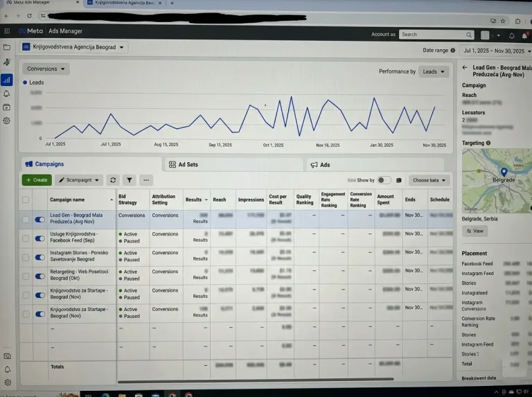Open the Performance by Leads dropdown
The width and height of the screenshot is (532, 397).
click(434, 71)
